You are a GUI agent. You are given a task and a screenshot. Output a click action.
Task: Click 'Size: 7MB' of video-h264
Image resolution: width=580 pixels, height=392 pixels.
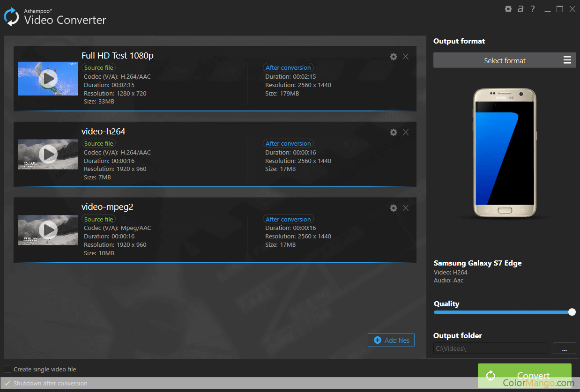pyautogui.click(x=97, y=178)
